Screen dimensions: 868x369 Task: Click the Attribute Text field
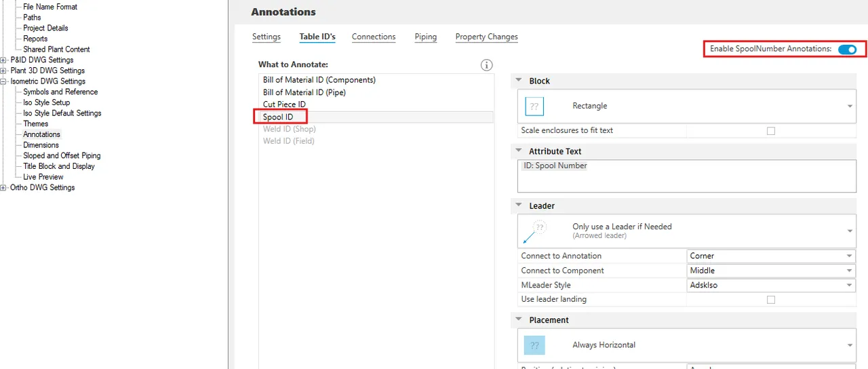[x=686, y=176]
